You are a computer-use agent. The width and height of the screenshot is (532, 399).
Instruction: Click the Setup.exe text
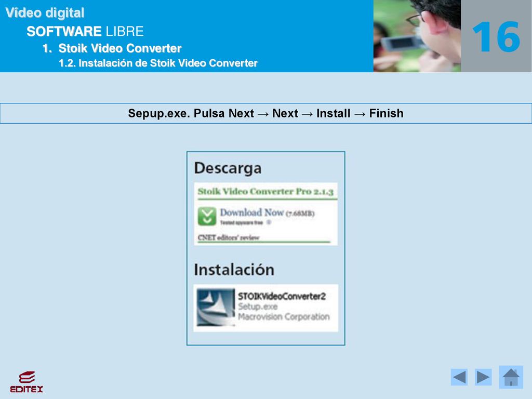point(258,307)
